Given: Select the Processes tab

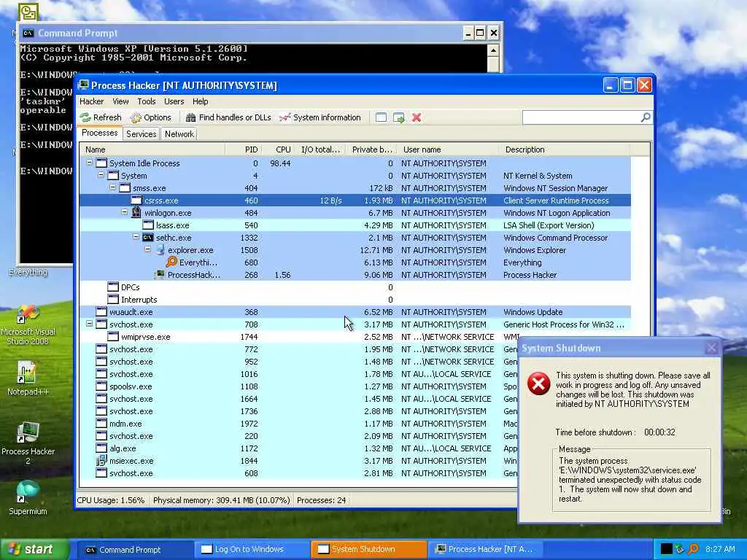Looking at the screenshot, I should (x=99, y=133).
